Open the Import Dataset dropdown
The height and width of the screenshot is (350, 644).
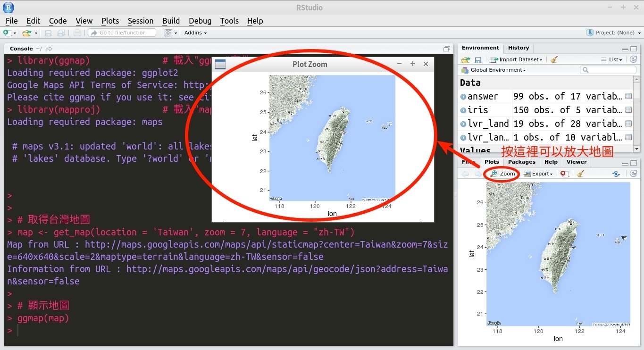click(x=516, y=59)
